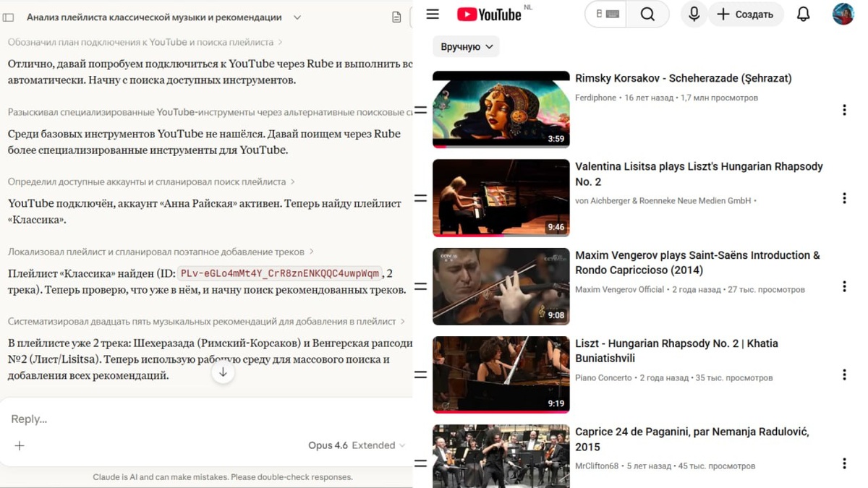
Task: Open the on-screen keyboard in YouTube search
Action: tap(613, 14)
